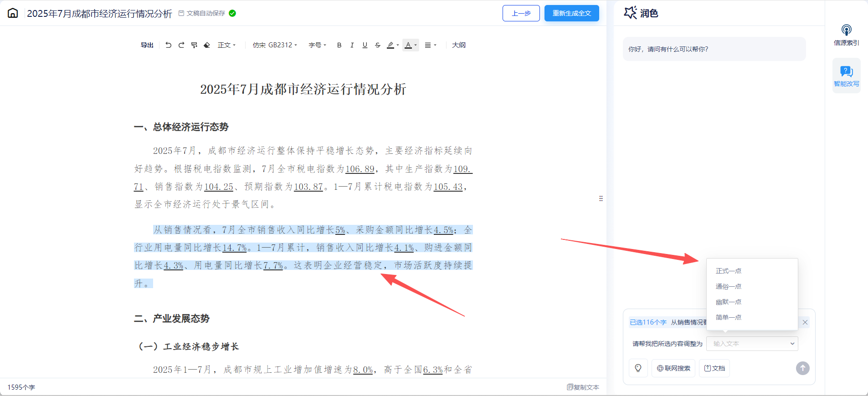Remove selected text reference with X
868x396 pixels.
[x=805, y=322]
